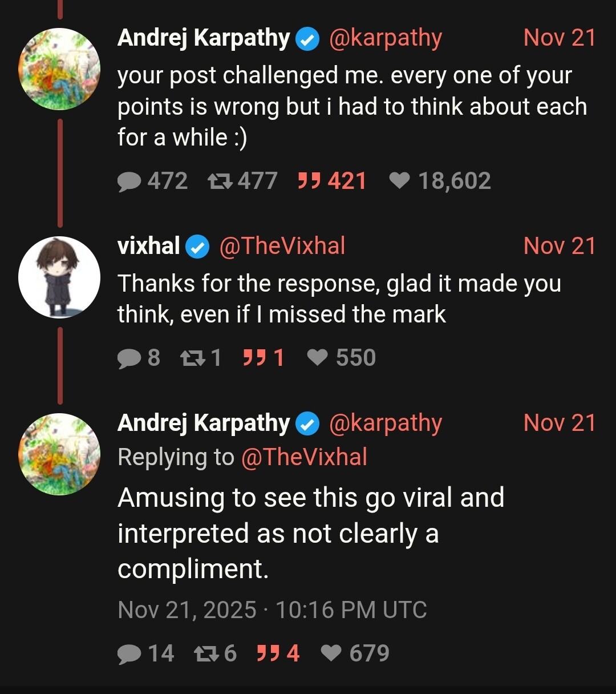Click reply icon on vixhal's tweet
The width and height of the screenshot is (616, 694).
(x=129, y=358)
